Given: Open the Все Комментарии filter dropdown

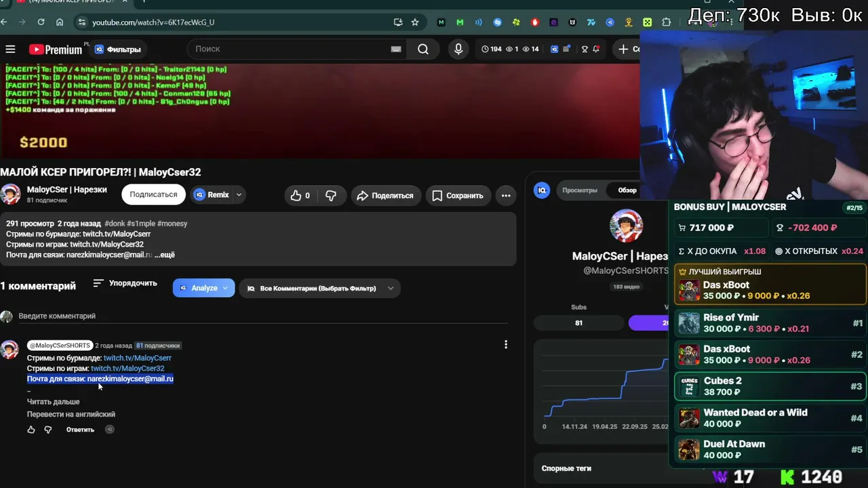Looking at the screenshot, I should click(319, 288).
